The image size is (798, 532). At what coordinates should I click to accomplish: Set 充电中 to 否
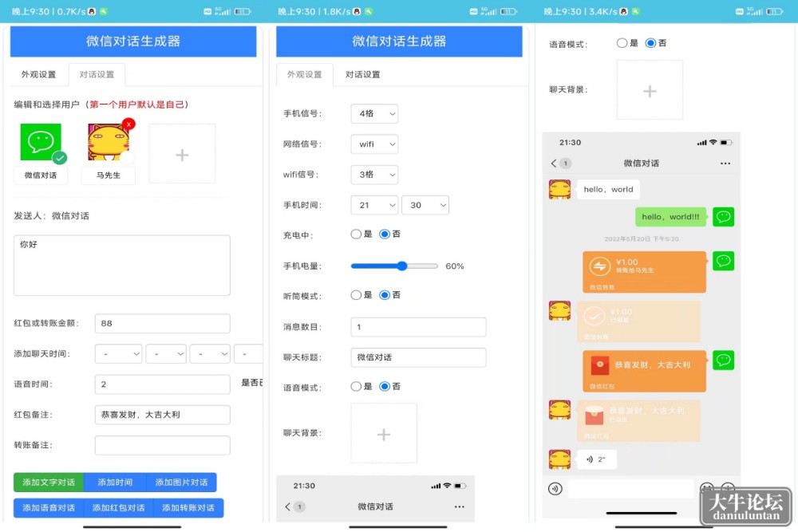pos(385,234)
